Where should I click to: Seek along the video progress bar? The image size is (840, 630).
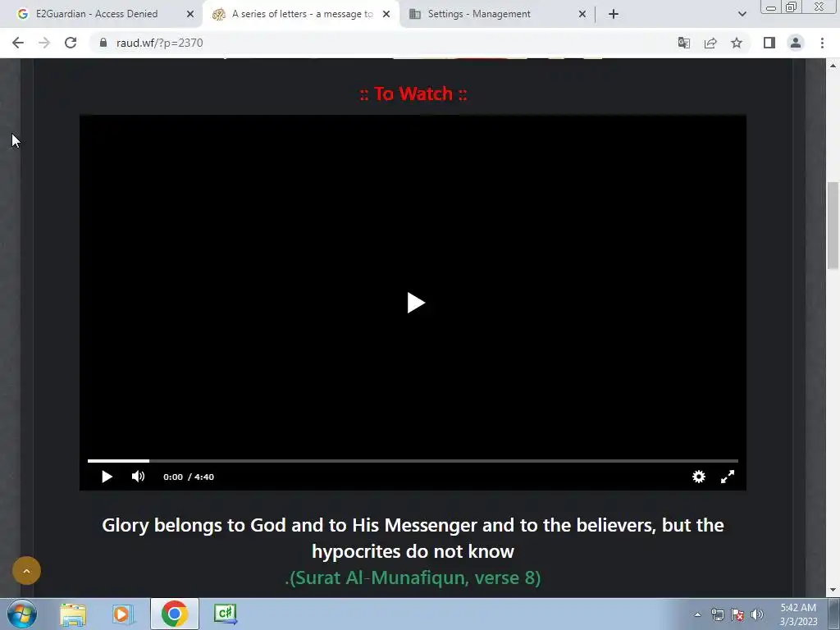coord(413,461)
